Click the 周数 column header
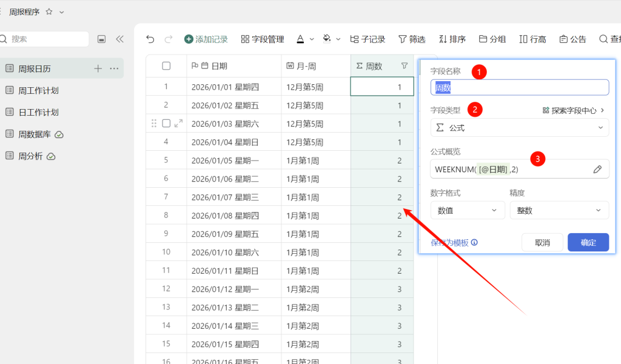 [382, 66]
